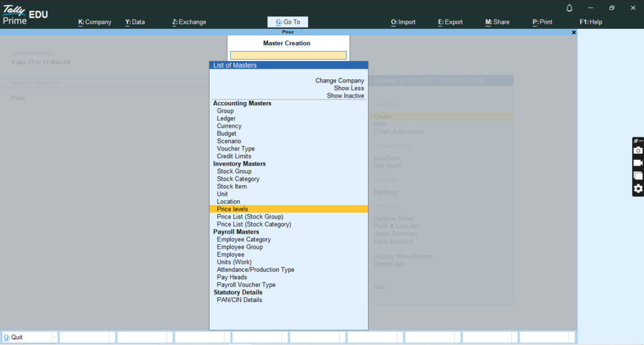
Task: Select Change Company in List of Masters
Action: coord(340,81)
